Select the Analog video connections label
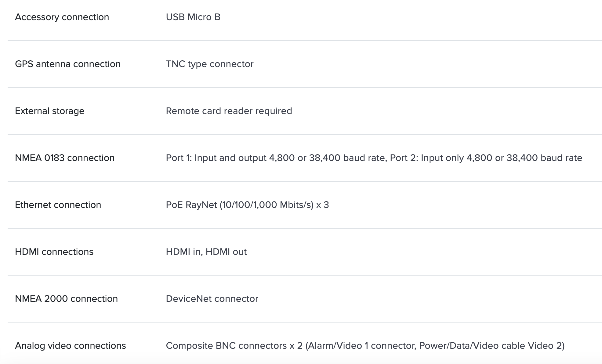Viewport: 602px width, 364px height. 70,346
